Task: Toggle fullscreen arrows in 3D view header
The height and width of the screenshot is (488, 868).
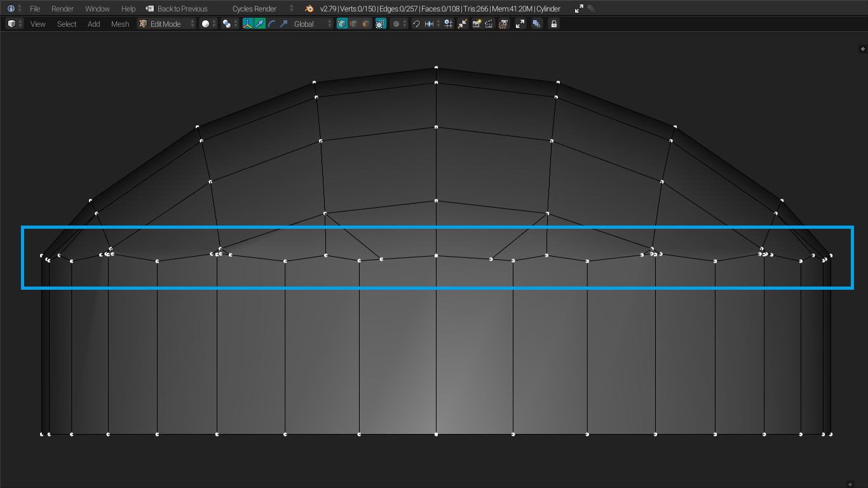Action: 520,24
